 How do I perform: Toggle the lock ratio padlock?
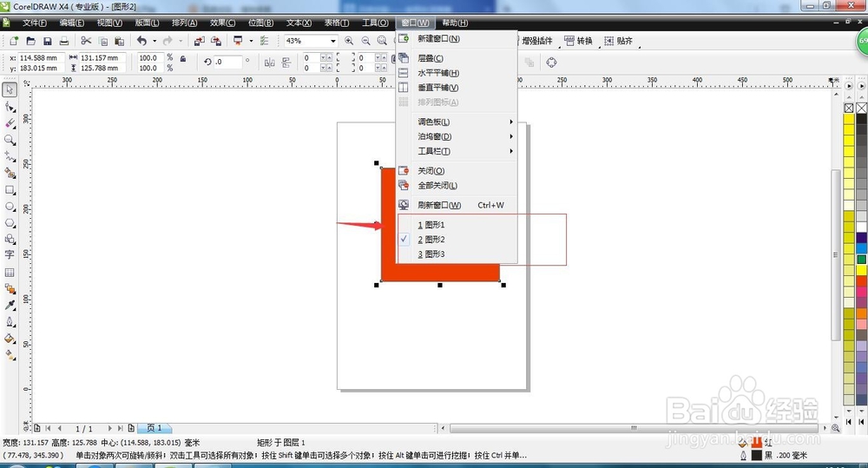tap(183, 58)
